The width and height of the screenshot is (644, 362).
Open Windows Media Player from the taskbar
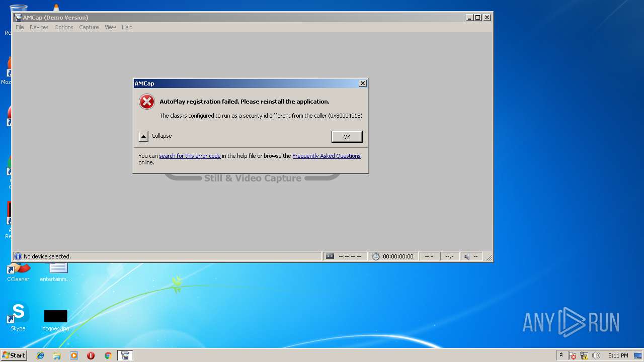[x=74, y=355]
